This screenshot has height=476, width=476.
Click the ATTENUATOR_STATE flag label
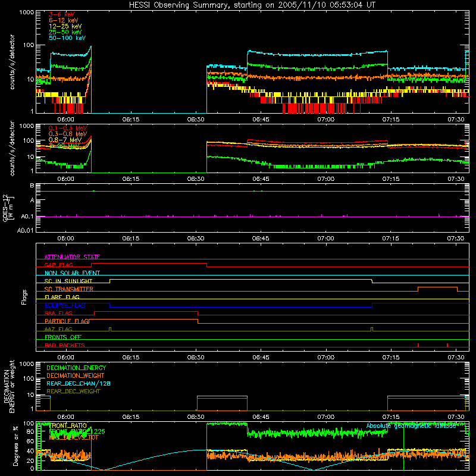click(x=72, y=257)
